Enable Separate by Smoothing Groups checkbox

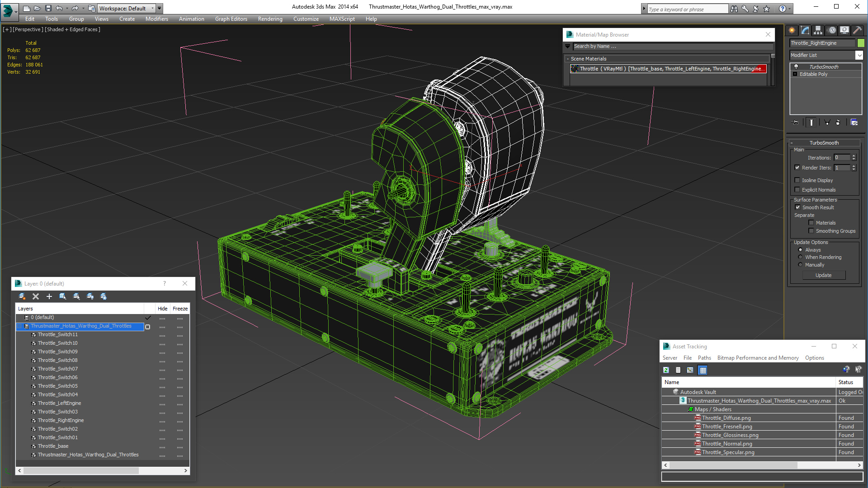pos(811,231)
